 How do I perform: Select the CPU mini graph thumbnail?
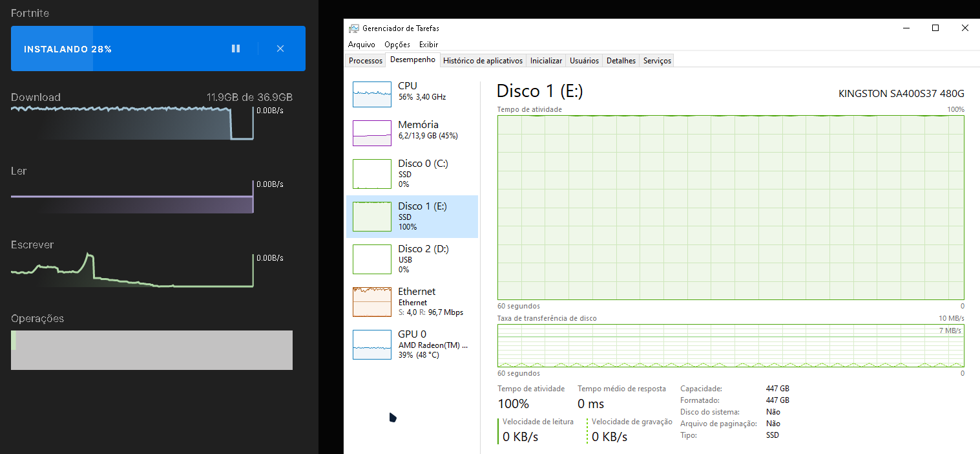coord(372,94)
